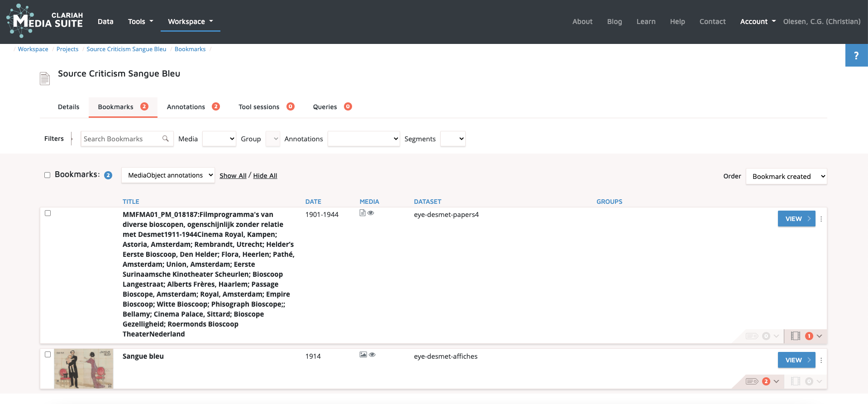The image size is (868, 404).
Task: Click the search magnifier in Search Bookmarks
Action: (x=166, y=139)
